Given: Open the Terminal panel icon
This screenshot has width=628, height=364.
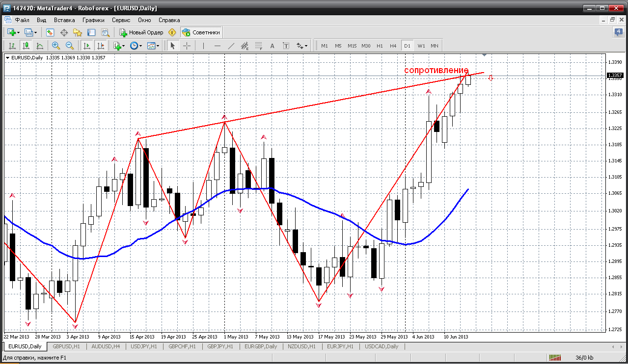Looking at the screenshot, I should point(91,32).
